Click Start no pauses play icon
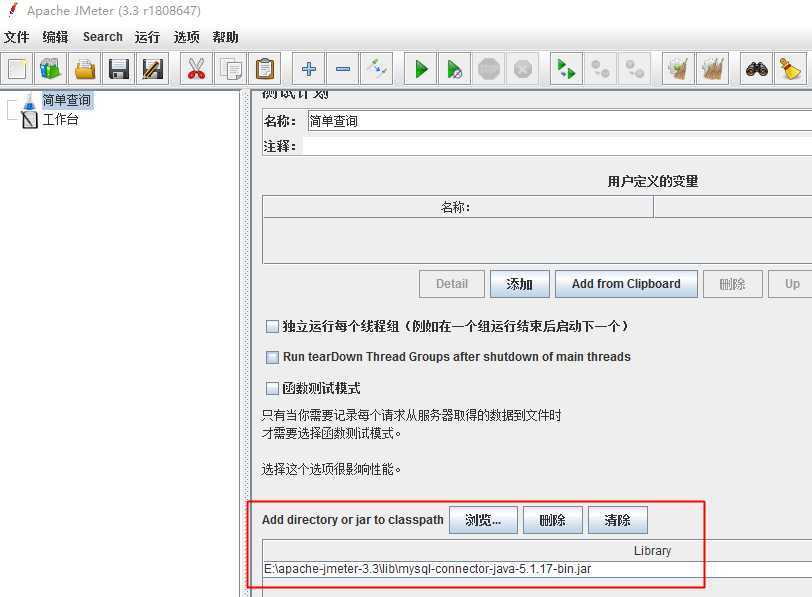 point(455,69)
